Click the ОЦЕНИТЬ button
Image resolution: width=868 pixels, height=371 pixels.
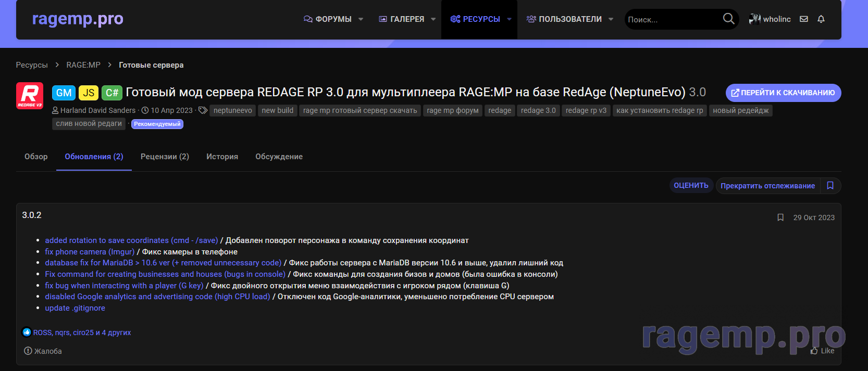[691, 185]
